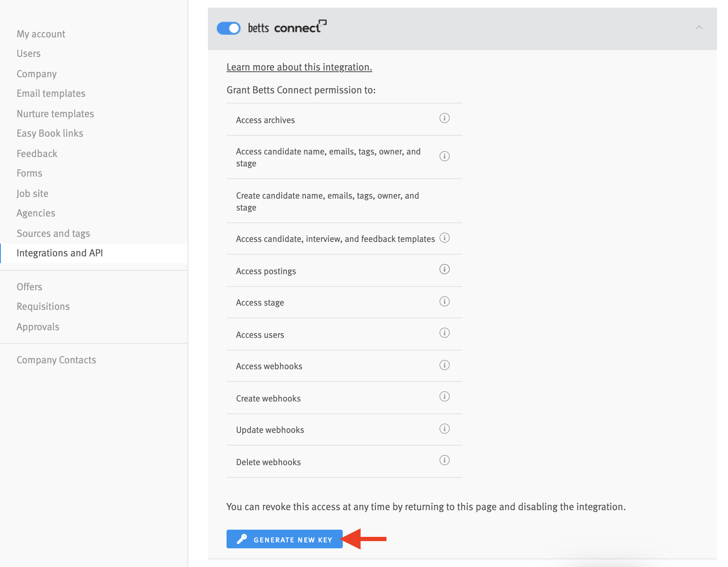Select Requisitions from the sidebar
The width and height of the screenshot is (728, 567).
point(43,306)
